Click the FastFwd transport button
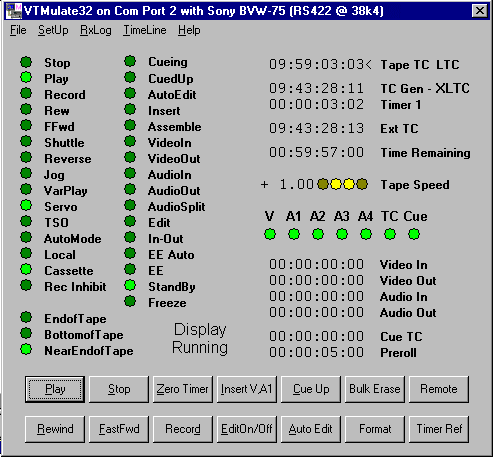Image resolution: width=493 pixels, height=457 pixels. tap(119, 429)
